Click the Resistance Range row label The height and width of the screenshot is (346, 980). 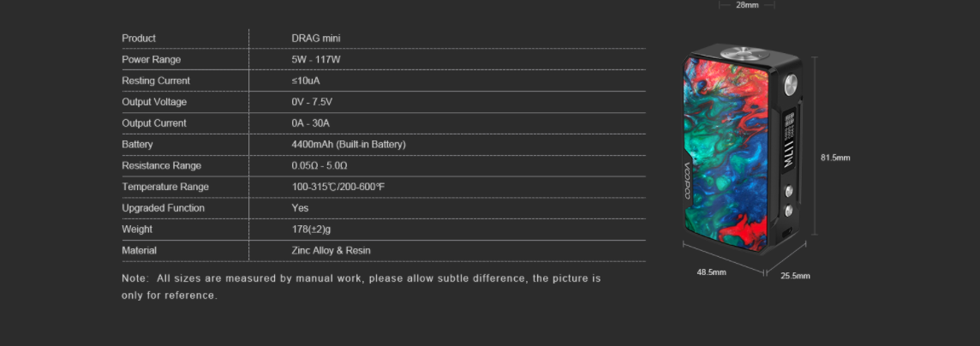click(x=161, y=165)
